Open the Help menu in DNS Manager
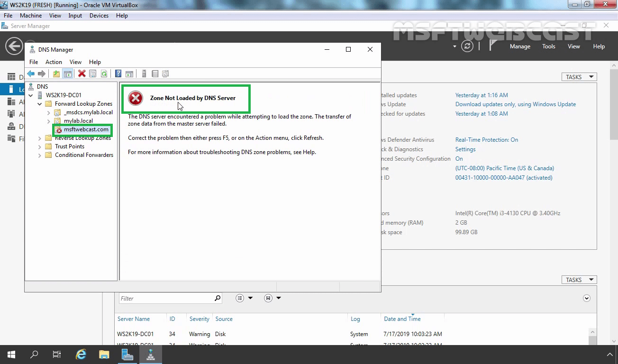618x364 pixels. click(95, 62)
